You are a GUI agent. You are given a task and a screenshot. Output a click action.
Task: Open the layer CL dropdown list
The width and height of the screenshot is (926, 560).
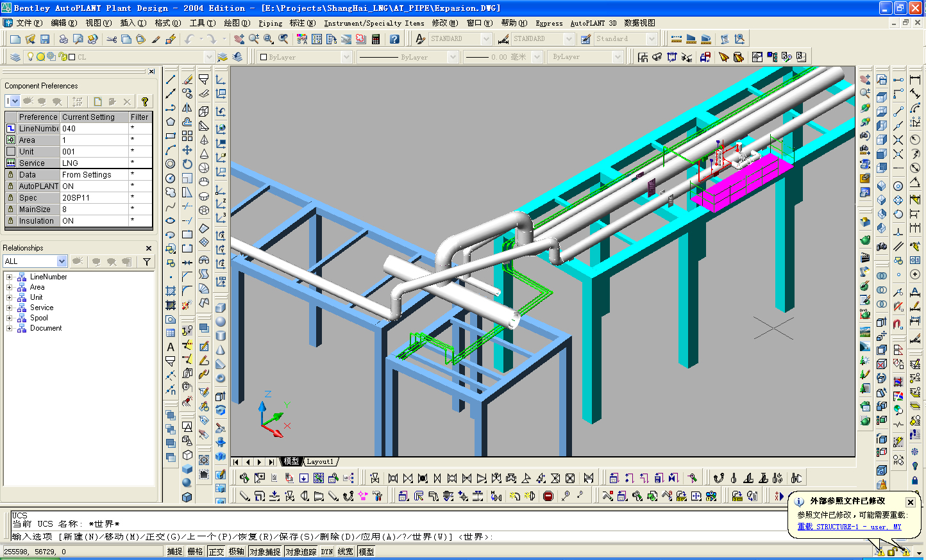point(208,57)
